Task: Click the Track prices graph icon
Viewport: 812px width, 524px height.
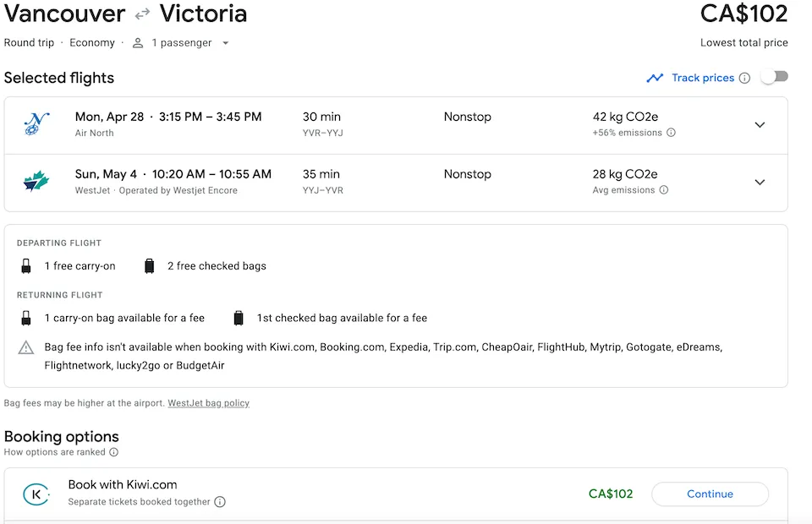Action: (x=655, y=78)
